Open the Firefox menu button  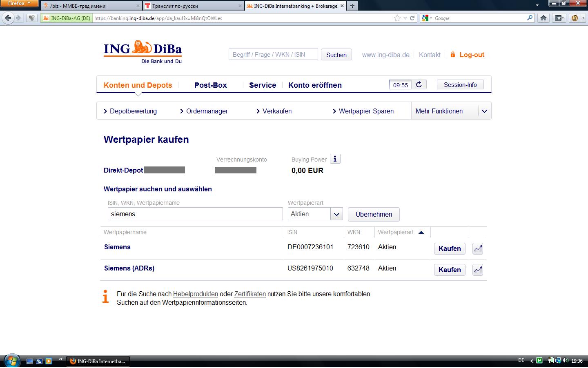[x=19, y=3]
